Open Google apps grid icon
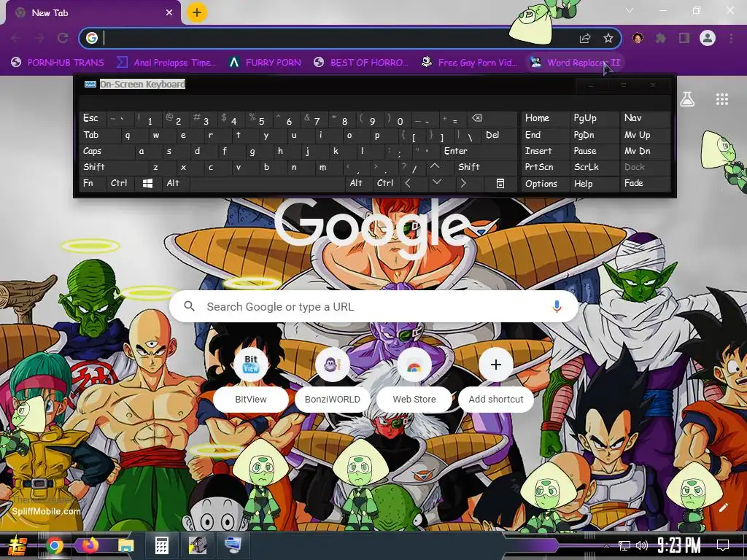 (x=721, y=99)
